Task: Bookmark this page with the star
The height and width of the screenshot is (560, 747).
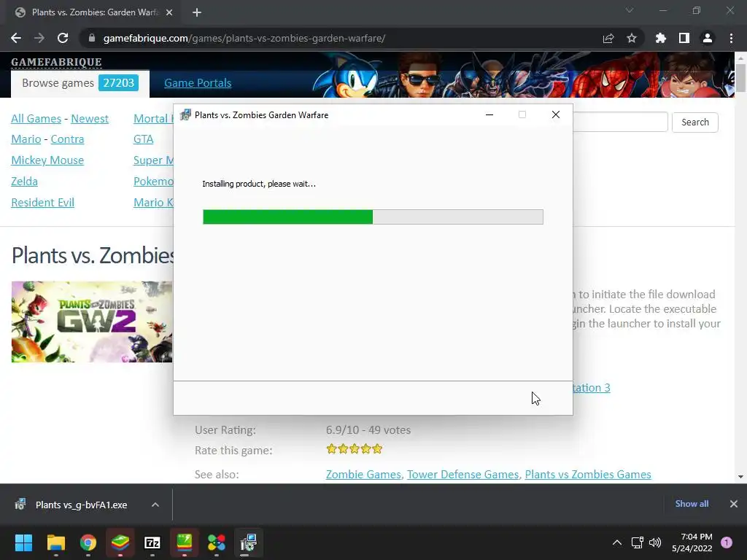Action: click(632, 38)
